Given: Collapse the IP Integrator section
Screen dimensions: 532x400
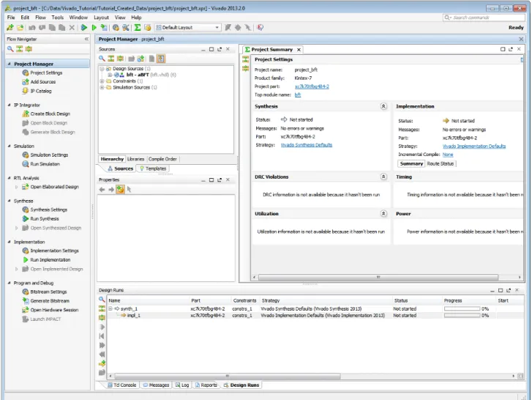Looking at the screenshot, I should (x=10, y=105).
